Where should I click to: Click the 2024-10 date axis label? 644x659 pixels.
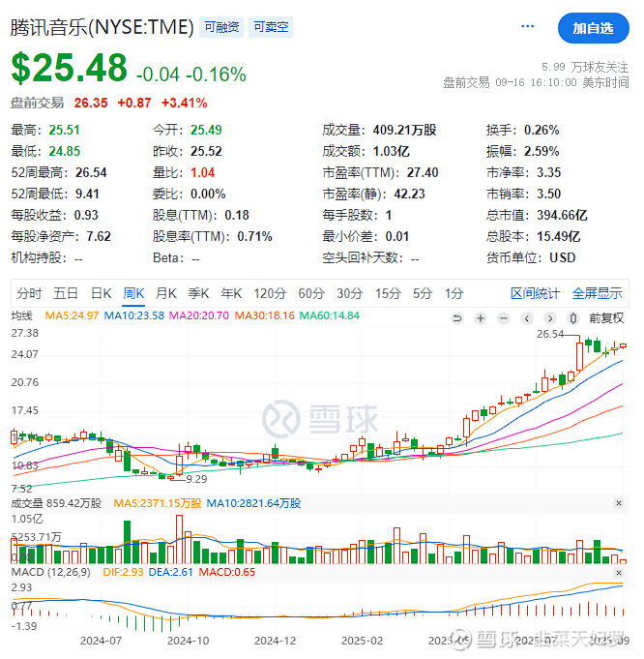[x=188, y=641]
